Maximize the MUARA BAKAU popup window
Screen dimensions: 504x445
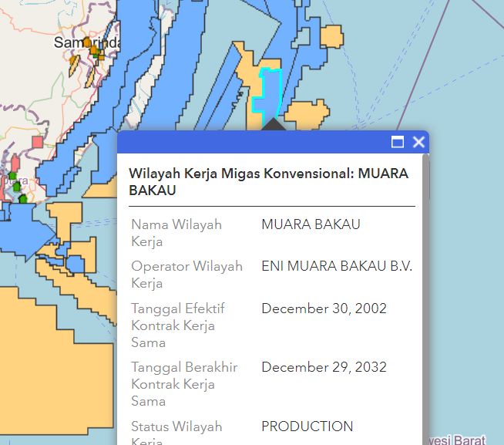tap(398, 142)
